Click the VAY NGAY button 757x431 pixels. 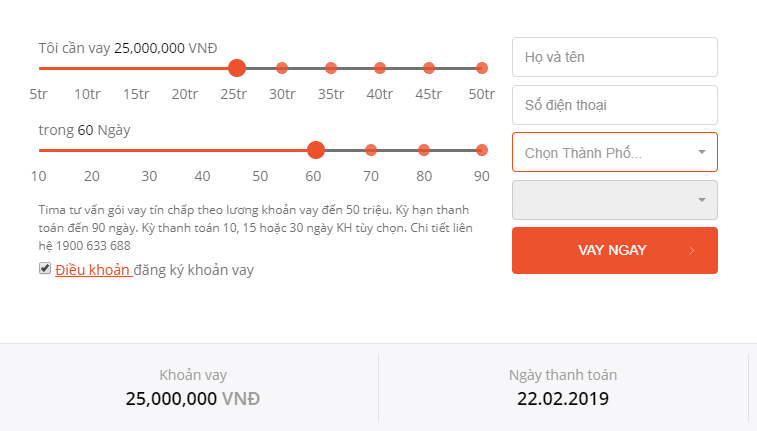pos(615,250)
